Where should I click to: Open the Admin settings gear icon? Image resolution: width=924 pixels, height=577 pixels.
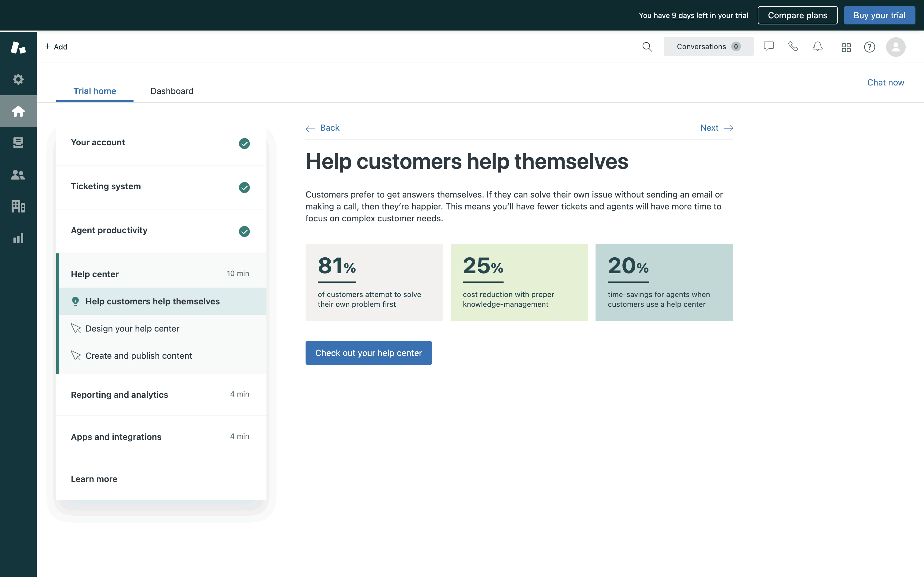point(18,79)
